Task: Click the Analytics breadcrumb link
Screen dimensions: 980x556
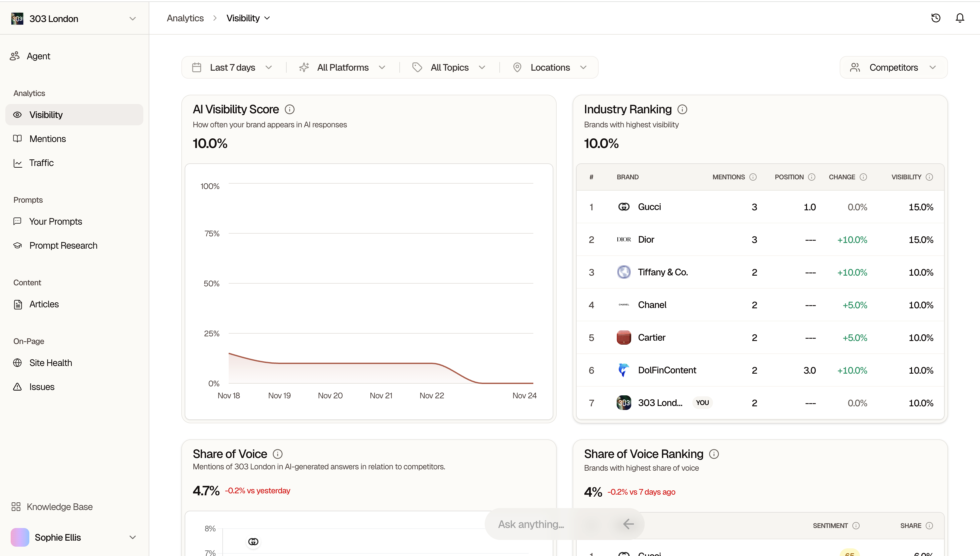Action: pyautogui.click(x=185, y=18)
